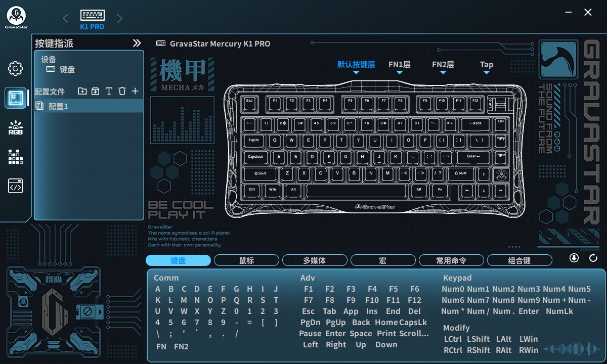Screen dimensions: 607x364
Task: Open the 鼠标 tab
Action: pos(246,260)
